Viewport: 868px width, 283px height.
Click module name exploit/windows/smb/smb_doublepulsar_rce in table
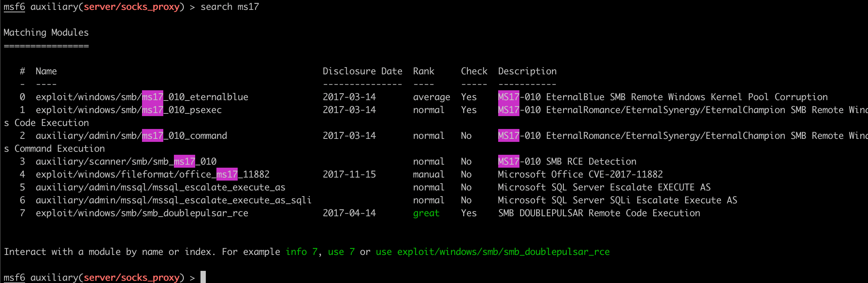[x=142, y=213]
